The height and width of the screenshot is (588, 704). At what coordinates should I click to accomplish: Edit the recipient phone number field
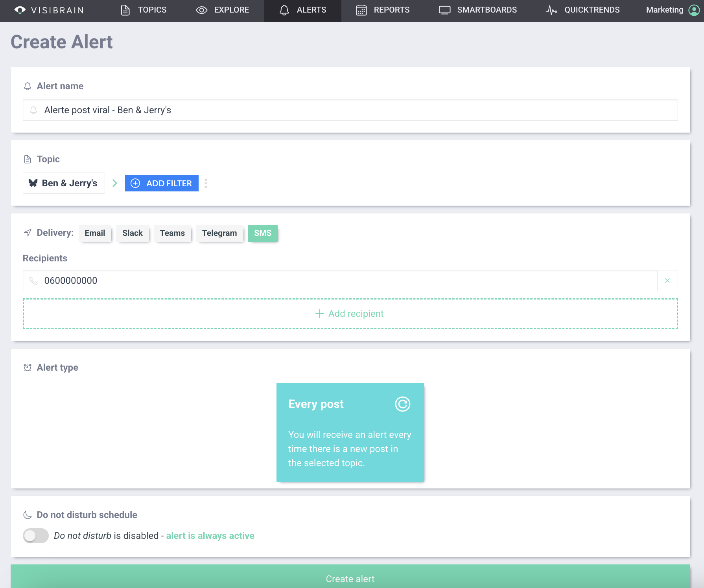pyautogui.click(x=340, y=281)
